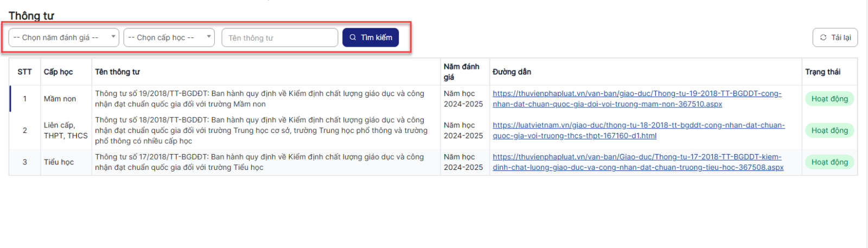The height and width of the screenshot is (248, 868).
Task: Click the arrow of the Chọn cấp học dropdown
Action: pyautogui.click(x=208, y=37)
